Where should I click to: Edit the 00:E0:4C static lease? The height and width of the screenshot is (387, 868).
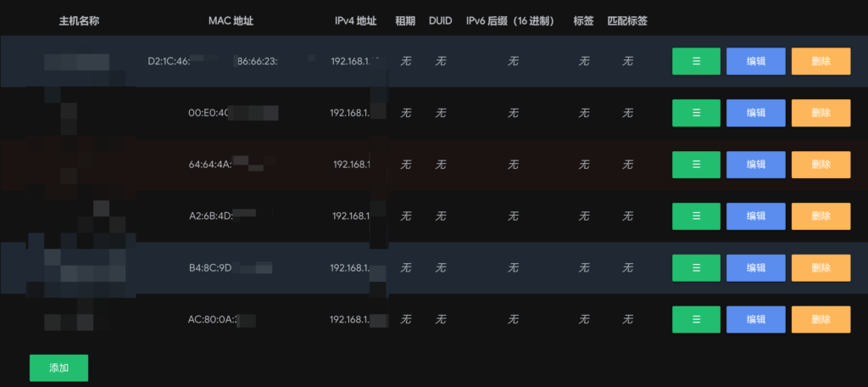click(755, 113)
